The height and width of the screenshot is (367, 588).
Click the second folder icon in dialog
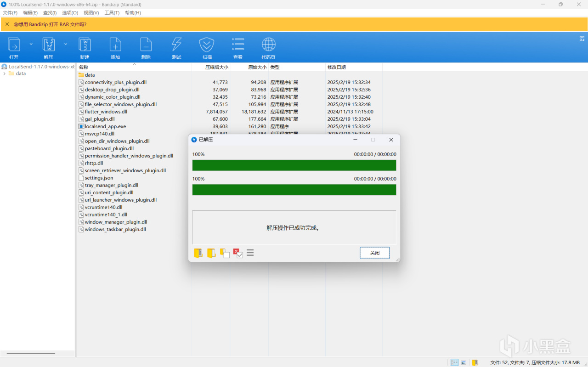tap(211, 253)
